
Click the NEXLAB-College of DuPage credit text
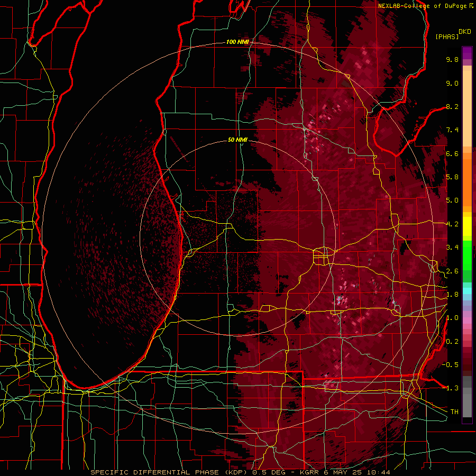pyautogui.click(x=422, y=6)
